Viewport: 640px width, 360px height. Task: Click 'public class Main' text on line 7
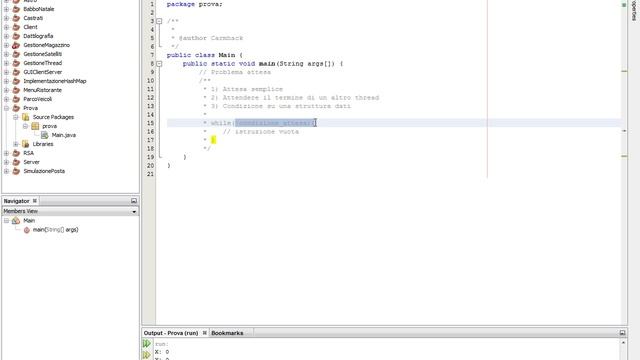(x=201, y=55)
